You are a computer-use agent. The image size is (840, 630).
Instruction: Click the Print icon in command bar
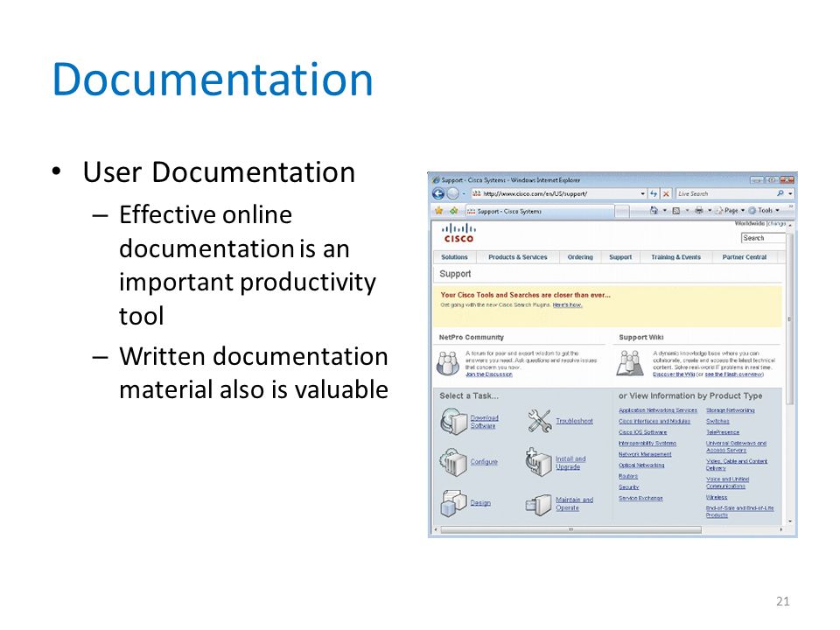coord(698,211)
